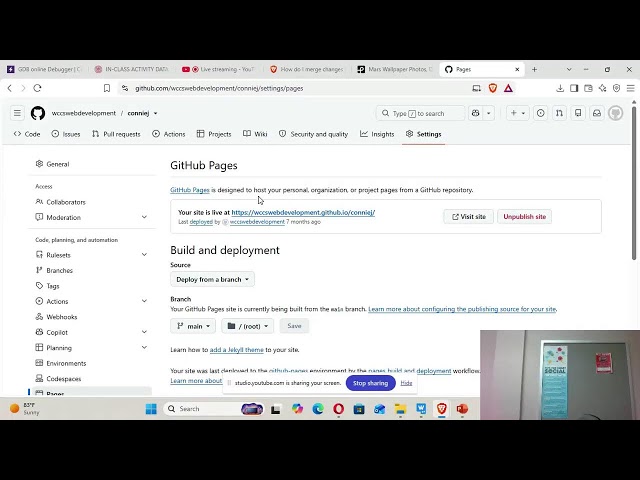Open the Pull requests repository tab
Image resolution: width=640 pixels, height=480 pixels.
116,134
